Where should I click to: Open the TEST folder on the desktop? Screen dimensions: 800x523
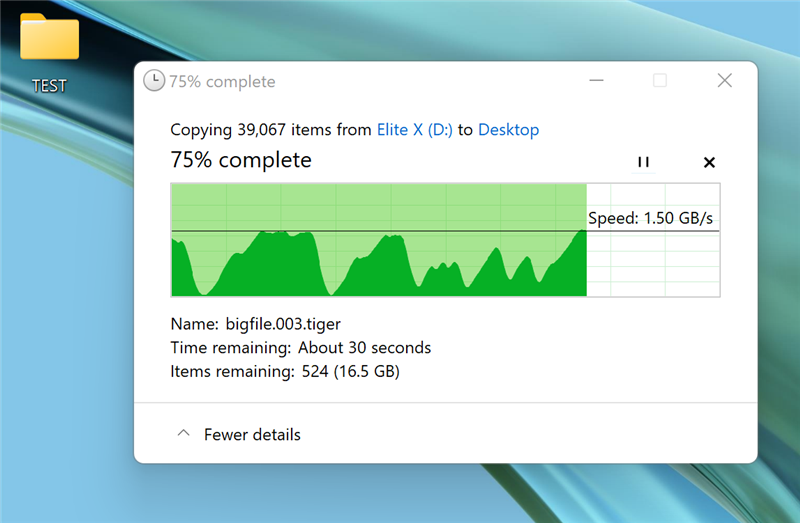(x=49, y=53)
